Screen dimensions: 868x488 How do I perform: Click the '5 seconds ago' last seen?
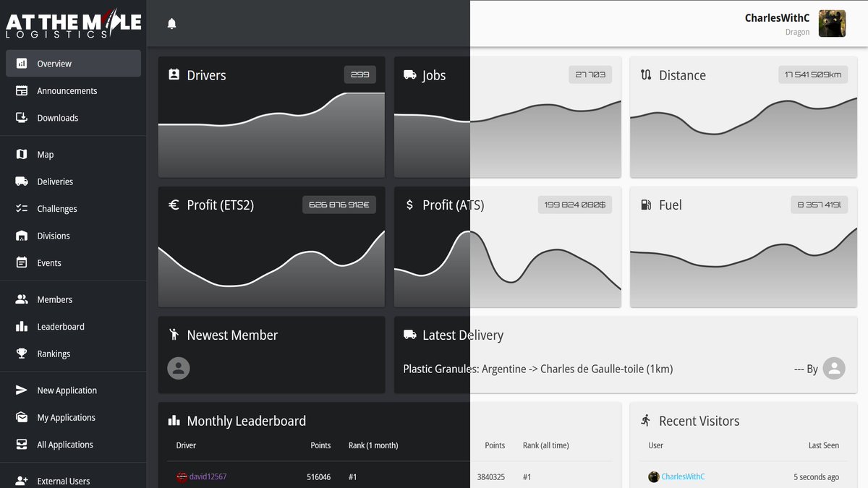point(816,477)
